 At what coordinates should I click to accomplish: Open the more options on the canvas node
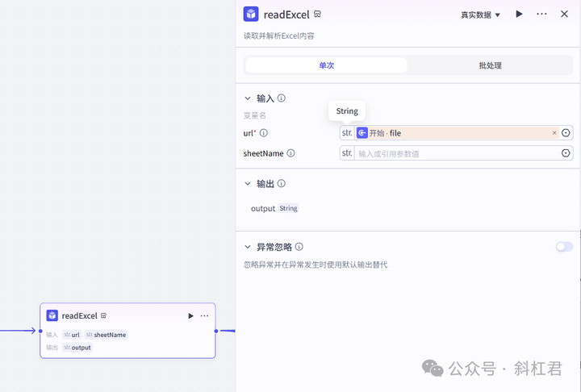pos(204,316)
